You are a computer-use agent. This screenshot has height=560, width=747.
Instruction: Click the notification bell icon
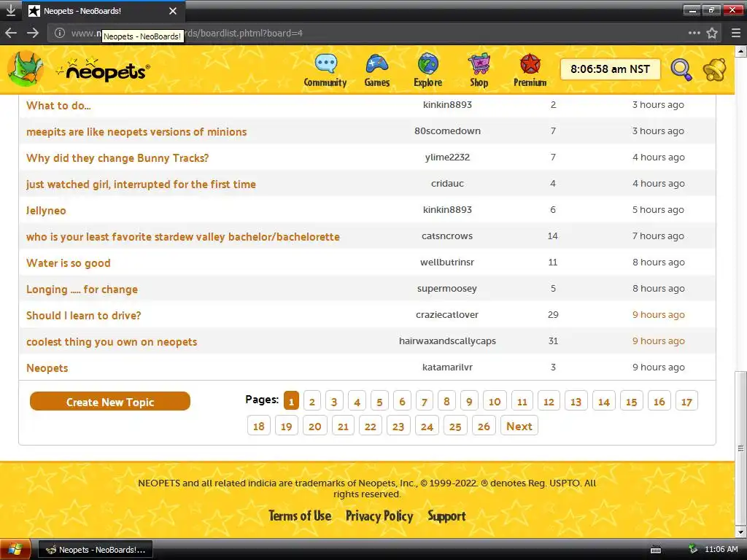click(714, 70)
